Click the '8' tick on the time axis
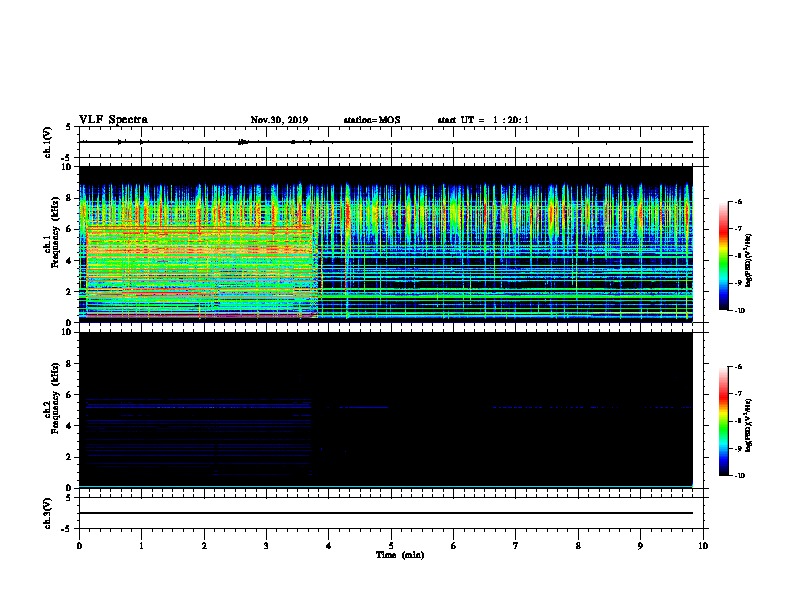 point(578,546)
